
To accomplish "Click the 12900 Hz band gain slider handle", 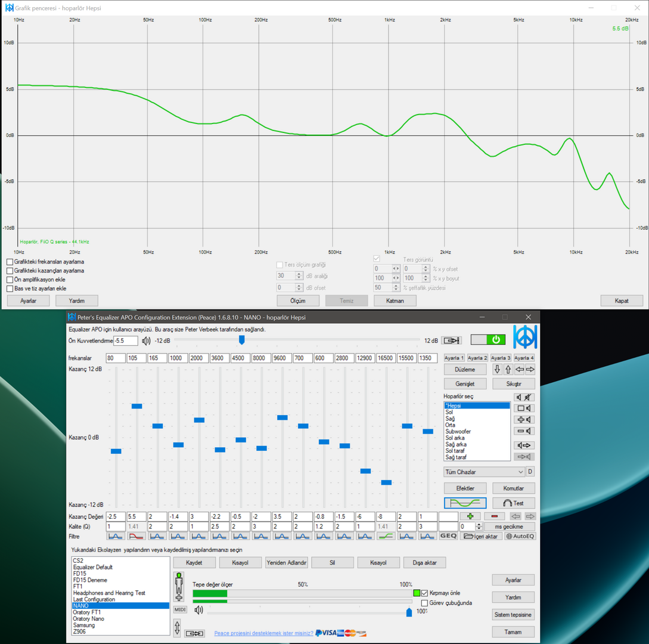I will pyautogui.click(x=365, y=471).
